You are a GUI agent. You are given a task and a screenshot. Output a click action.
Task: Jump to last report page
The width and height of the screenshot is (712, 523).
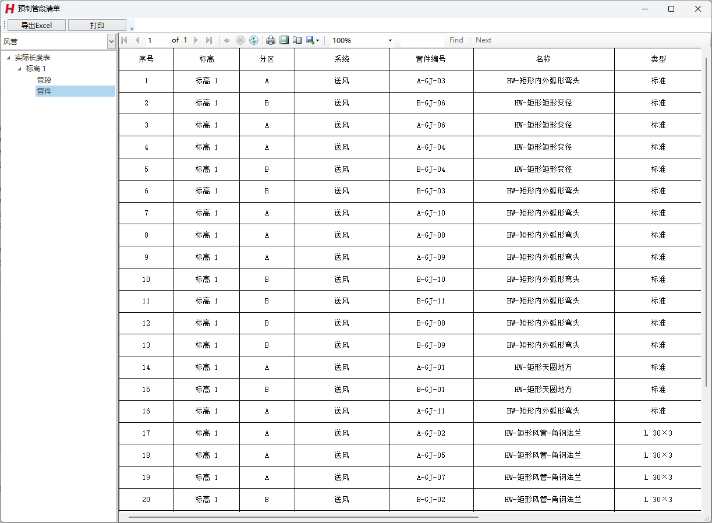[x=209, y=40]
